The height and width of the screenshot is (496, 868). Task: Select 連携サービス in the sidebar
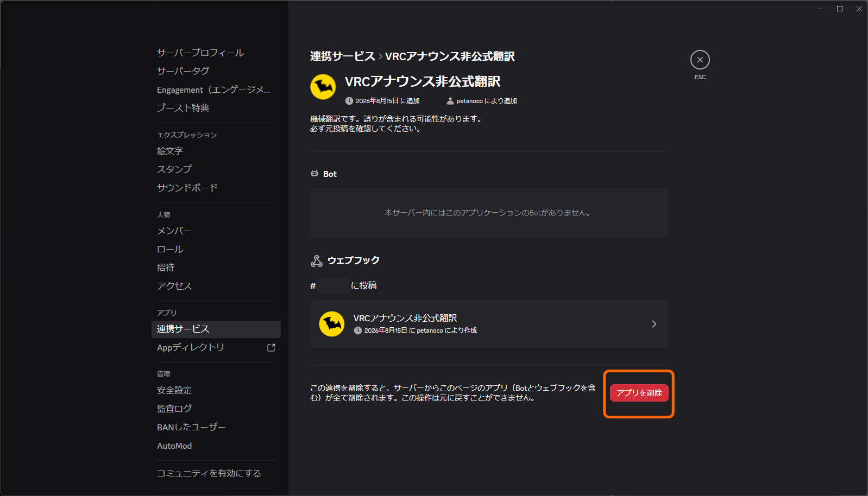(216, 329)
